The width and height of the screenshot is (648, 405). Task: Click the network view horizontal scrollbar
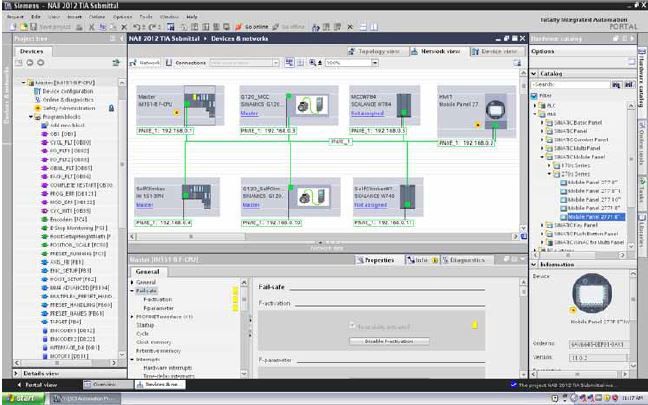pyautogui.click(x=323, y=237)
